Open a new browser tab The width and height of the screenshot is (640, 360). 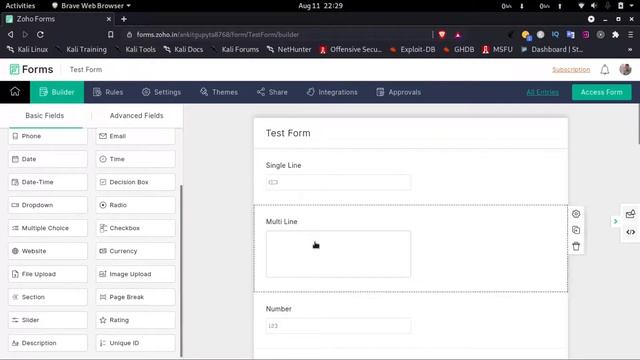pyautogui.click(x=124, y=19)
